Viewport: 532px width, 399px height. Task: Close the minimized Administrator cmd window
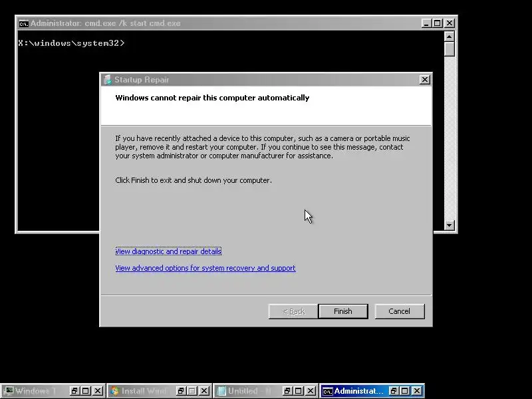417,391
